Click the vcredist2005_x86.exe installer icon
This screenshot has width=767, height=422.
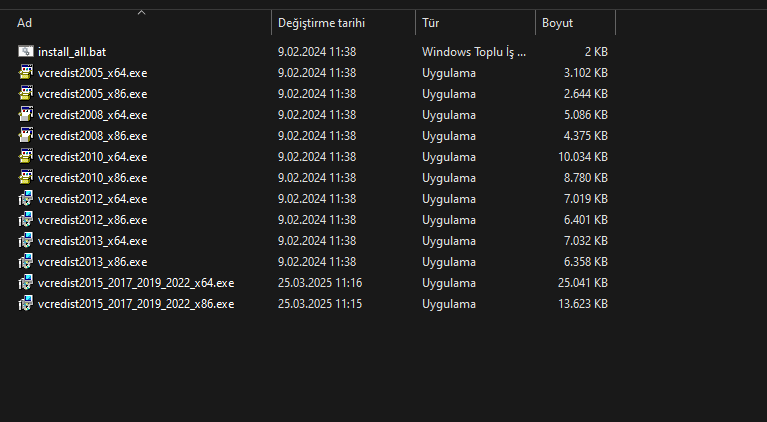coord(26,93)
